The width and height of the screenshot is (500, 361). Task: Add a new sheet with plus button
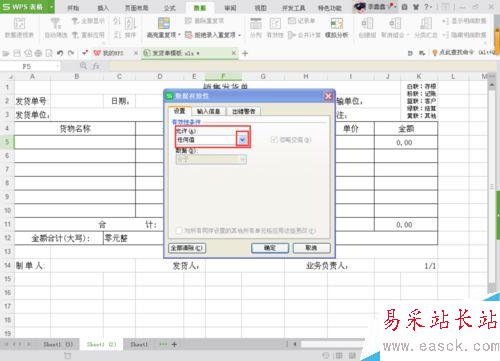(174, 344)
